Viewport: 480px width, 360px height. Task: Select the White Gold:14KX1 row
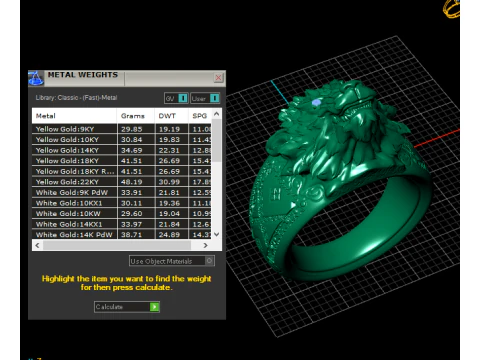[122, 224]
